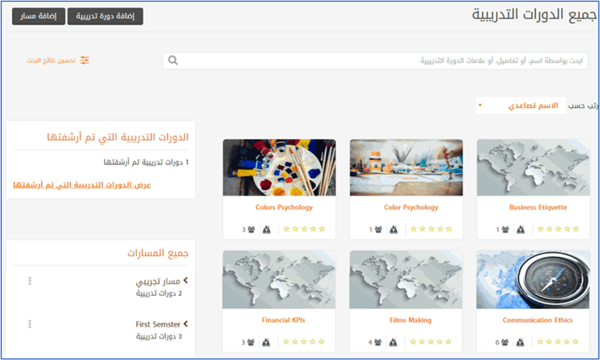Screen dimensions: 600x360
Task: Expand the First Semster path chevron
Action: point(186,324)
